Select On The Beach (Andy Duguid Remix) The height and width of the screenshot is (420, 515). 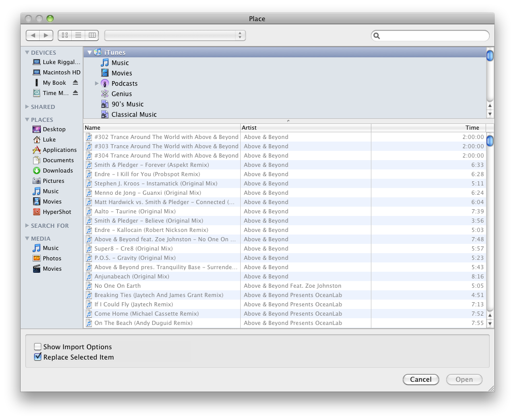(x=285, y=323)
